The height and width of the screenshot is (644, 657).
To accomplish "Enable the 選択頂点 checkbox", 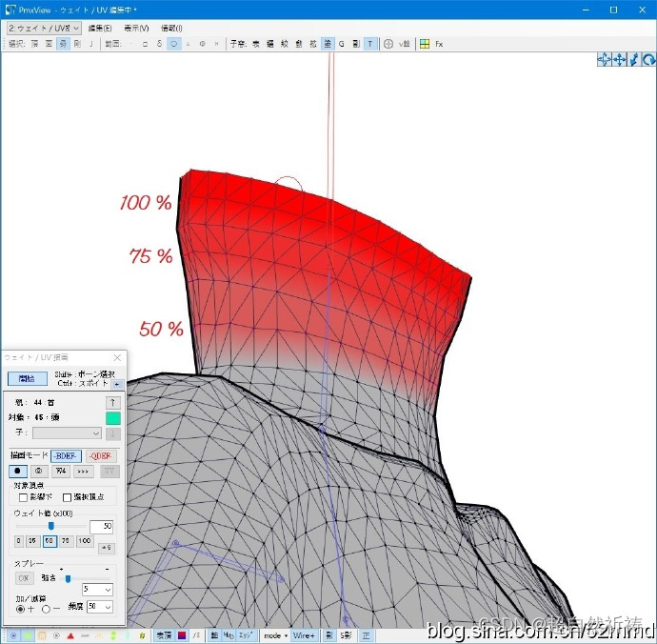I will [x=68, y=497].
